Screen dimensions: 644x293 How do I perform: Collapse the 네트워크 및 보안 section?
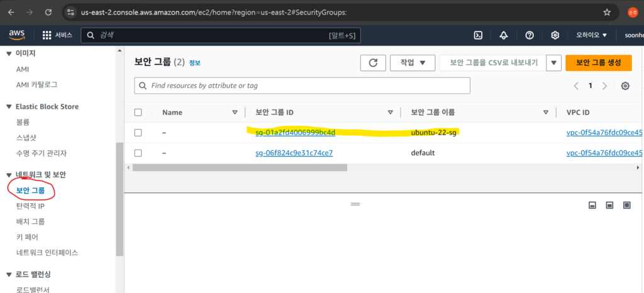9,175
